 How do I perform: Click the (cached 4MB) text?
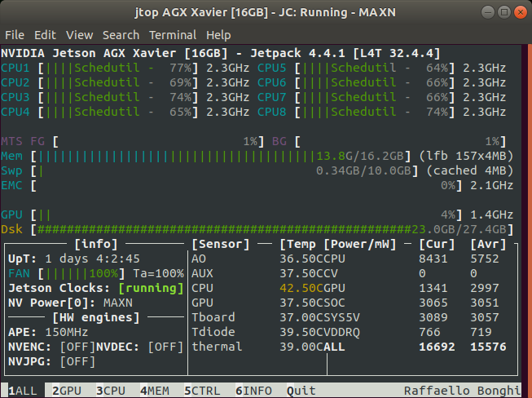click(x=470, y=170)
